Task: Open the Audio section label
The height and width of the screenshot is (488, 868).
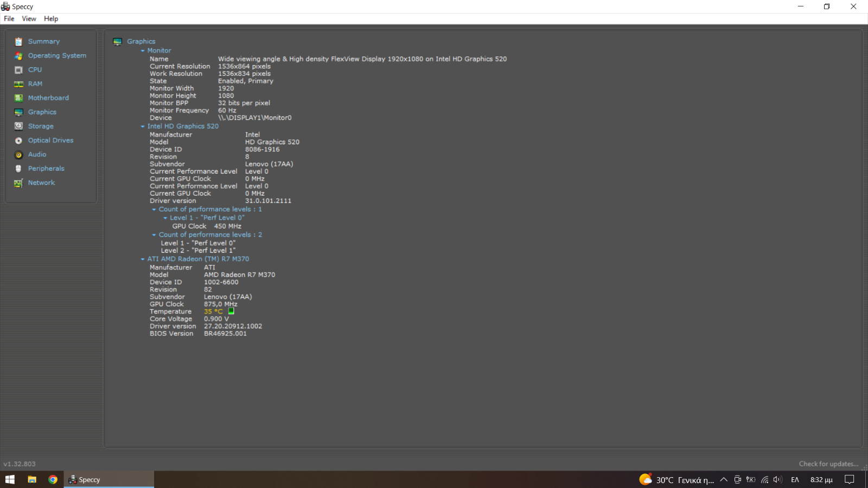Action: pyautogui.click(x=37, y=155)
